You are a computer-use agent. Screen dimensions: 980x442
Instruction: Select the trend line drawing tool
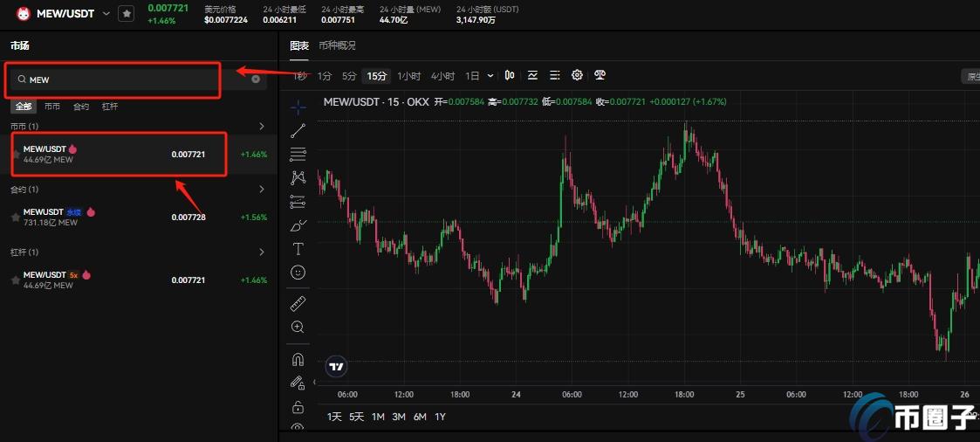[x=298, y=131]
